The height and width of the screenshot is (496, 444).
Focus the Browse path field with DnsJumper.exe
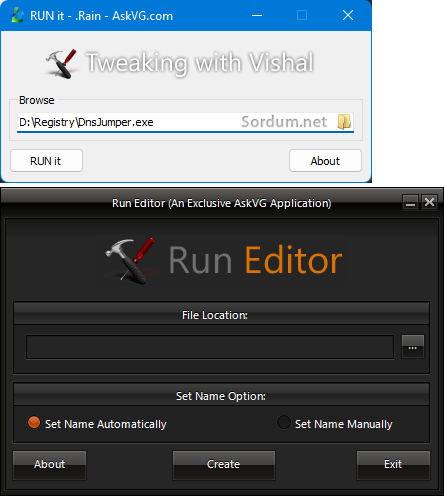click(x=185, y=122)
